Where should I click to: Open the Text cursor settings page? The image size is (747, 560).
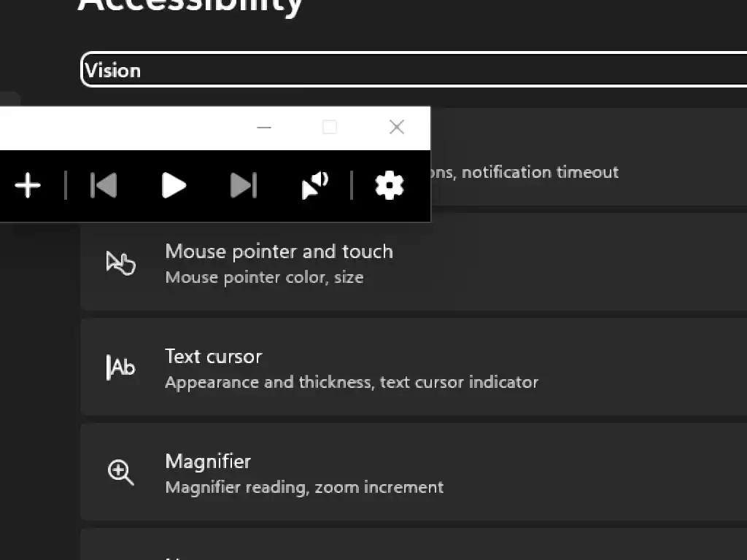tap(409, 367)
